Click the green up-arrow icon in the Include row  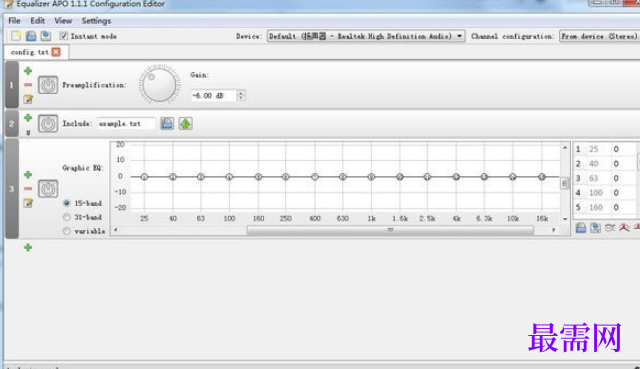pos(186,123)
